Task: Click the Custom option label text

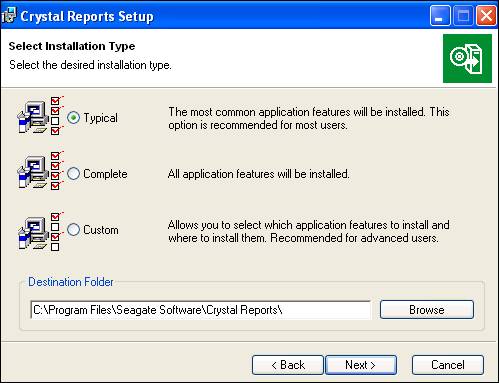Action: (101, 230)
